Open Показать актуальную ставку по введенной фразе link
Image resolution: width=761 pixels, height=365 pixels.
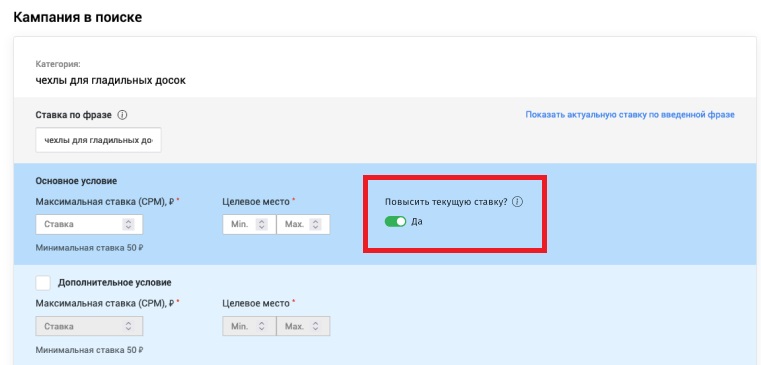(x=630, y=115)
